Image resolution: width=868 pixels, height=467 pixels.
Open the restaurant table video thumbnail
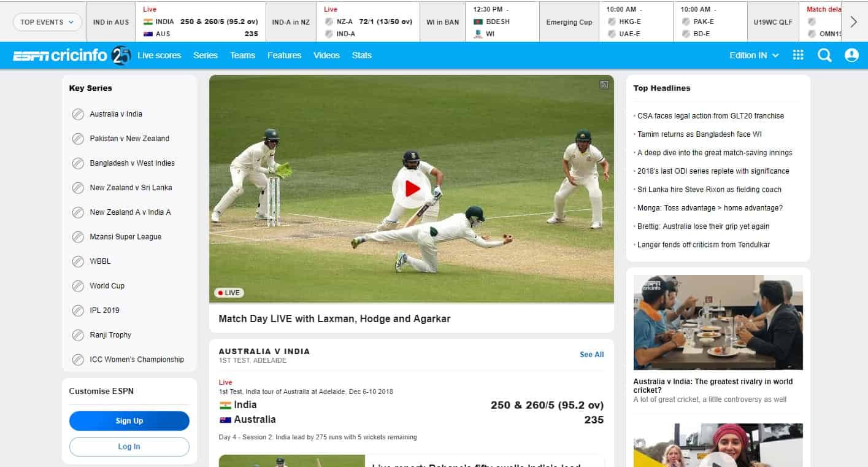[x=718, y=322]
